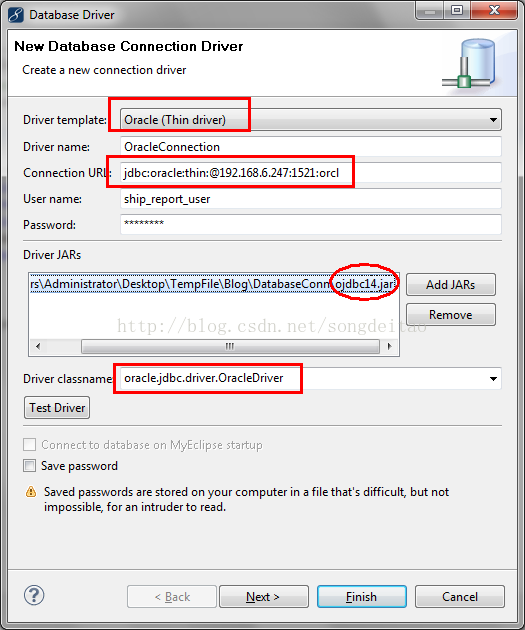This screenshot has height=630, width=525.
Task: Click the Finish button
Action: (x=362, y=597)
